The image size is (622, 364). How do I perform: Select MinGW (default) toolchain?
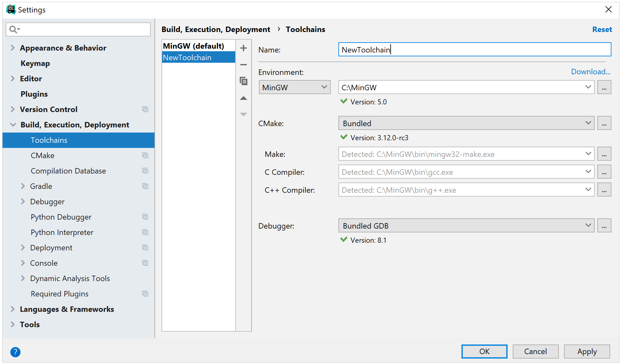(x=199, y=46)
